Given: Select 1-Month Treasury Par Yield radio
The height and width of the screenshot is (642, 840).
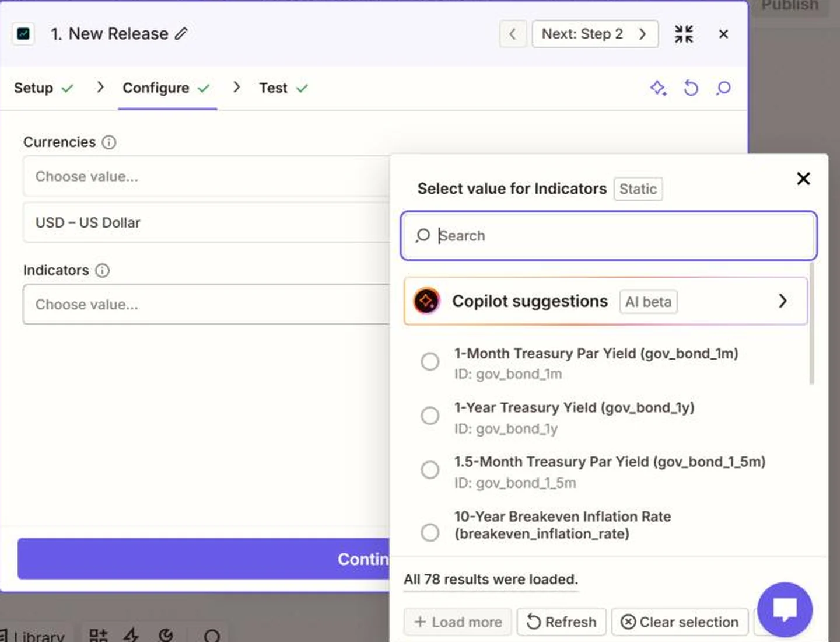Looking at the screenshot, I should click(x=430, y=361).
